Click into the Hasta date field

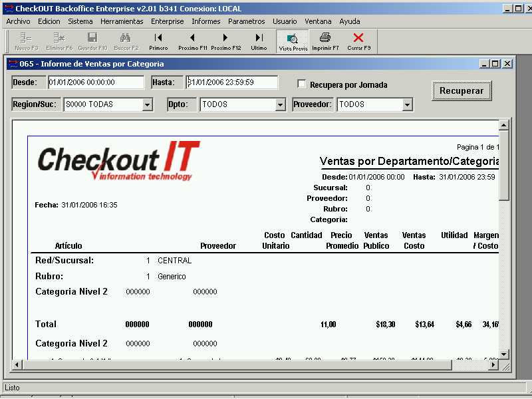pyautogui.click(x=232, y=82)
